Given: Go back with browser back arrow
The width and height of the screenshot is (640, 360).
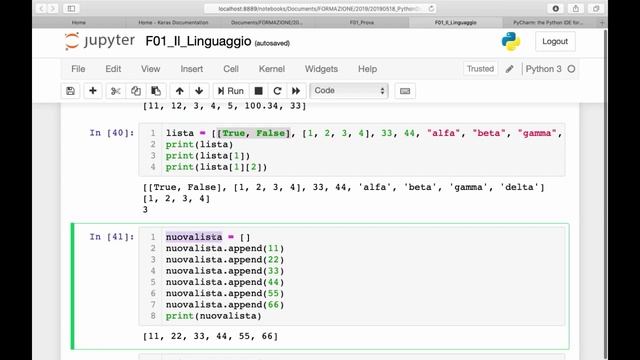Looking at the screenshot, I should point(41,8).
